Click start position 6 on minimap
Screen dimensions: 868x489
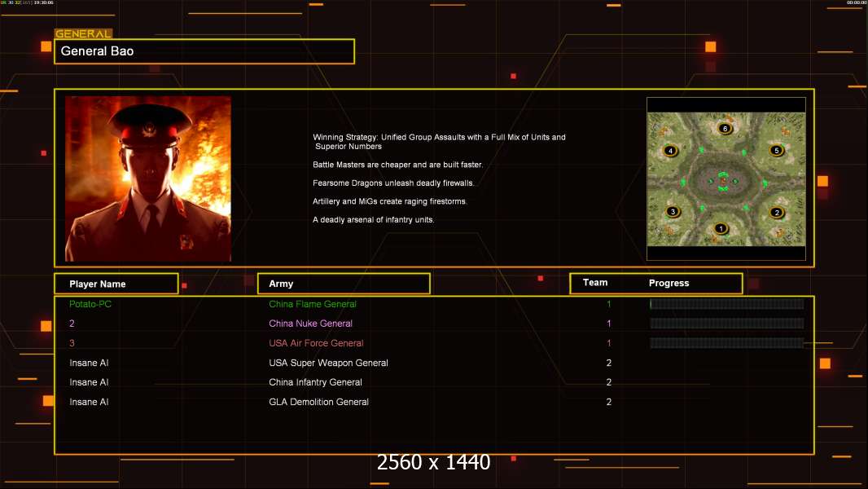point(725,129)
